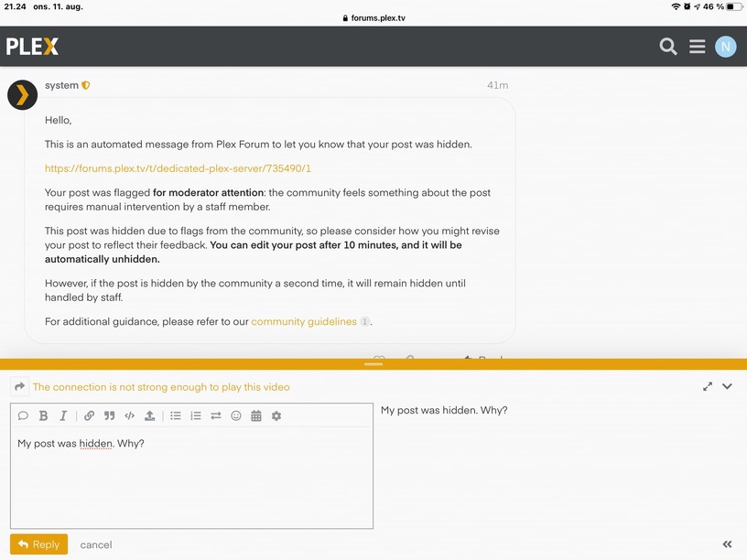Open the emoji picker

tap(236, 415)
